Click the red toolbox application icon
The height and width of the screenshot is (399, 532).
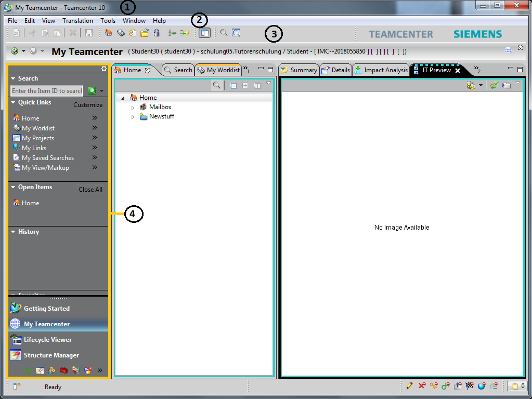coord(63,370)
